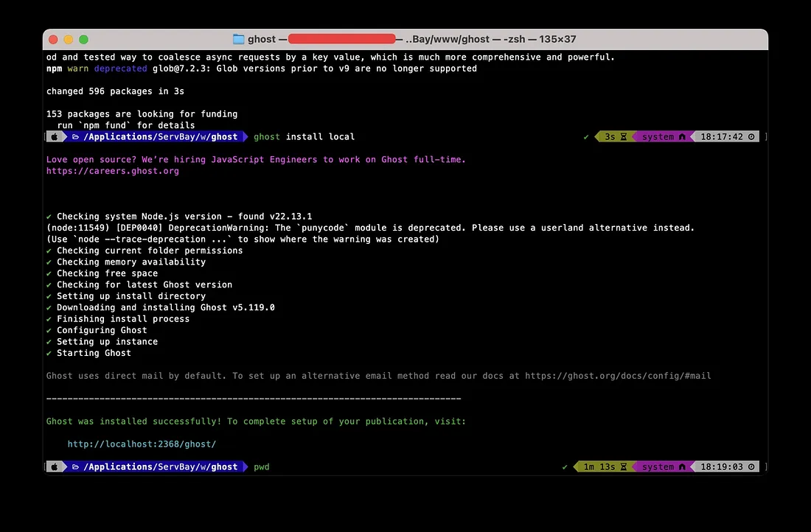Click the green status checkmark beside 3s
The height and width of the screenshot is (532, 811).
[x=586, y=137]
